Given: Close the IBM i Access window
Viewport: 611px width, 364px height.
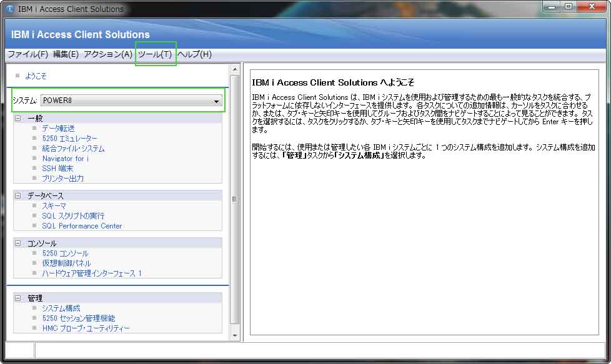Looking at the screenshot, I should pyautogui.click(x=592, y=7).
